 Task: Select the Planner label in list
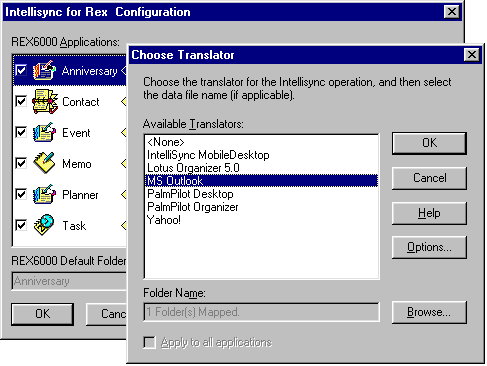pyautogui.click(x=80, y=195)
